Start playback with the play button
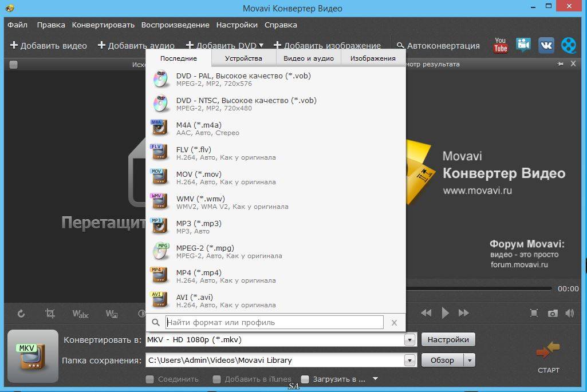 (x=445, y=313)
